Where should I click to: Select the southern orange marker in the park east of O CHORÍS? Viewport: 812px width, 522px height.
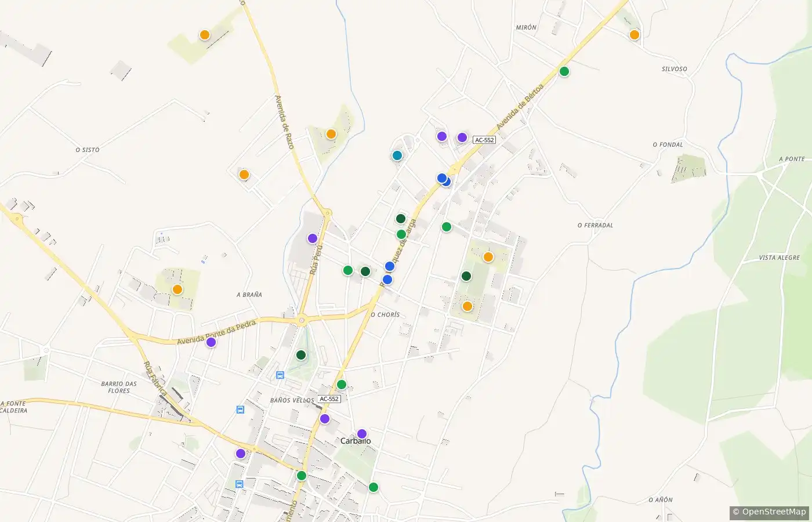[x=467, y=306]
